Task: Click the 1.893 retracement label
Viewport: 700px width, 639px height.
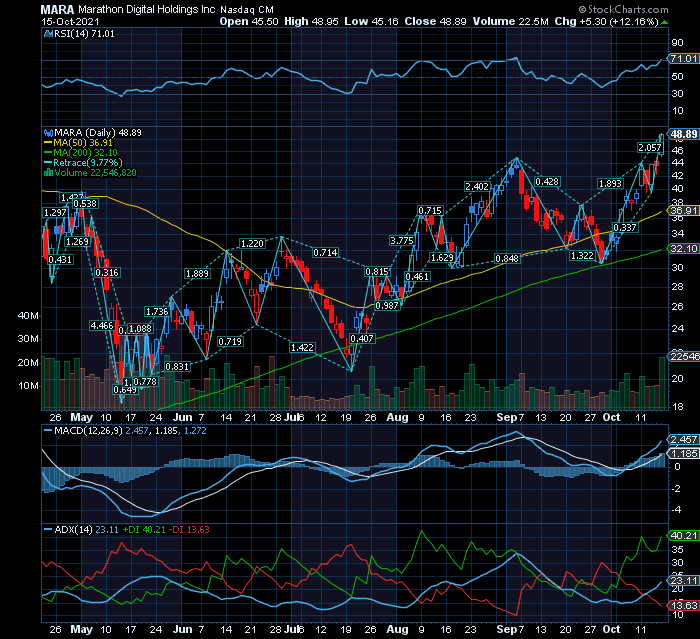Action: (x=610, y=184)
